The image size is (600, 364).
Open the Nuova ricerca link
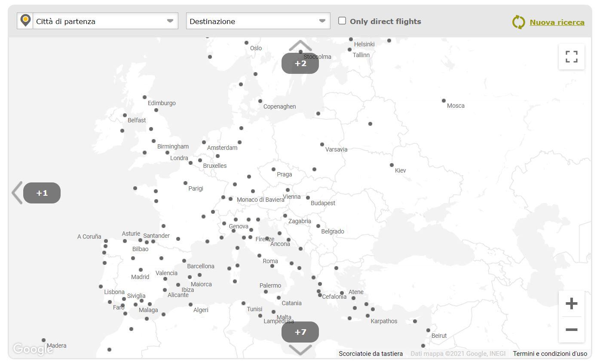(557, 22)
